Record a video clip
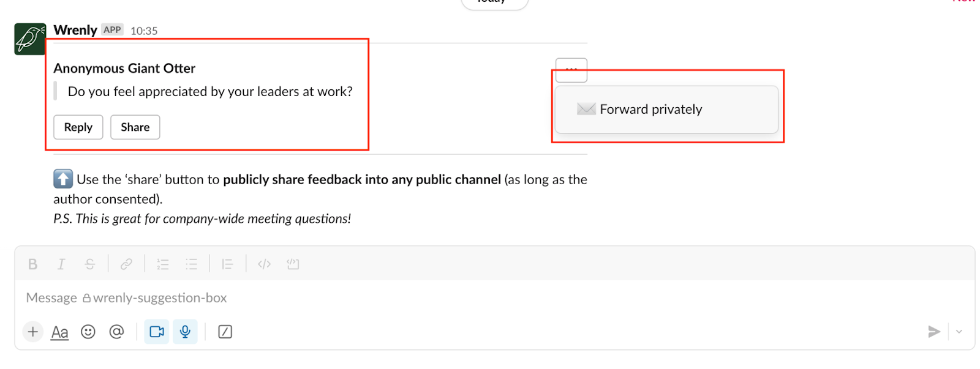 (156, 331)
